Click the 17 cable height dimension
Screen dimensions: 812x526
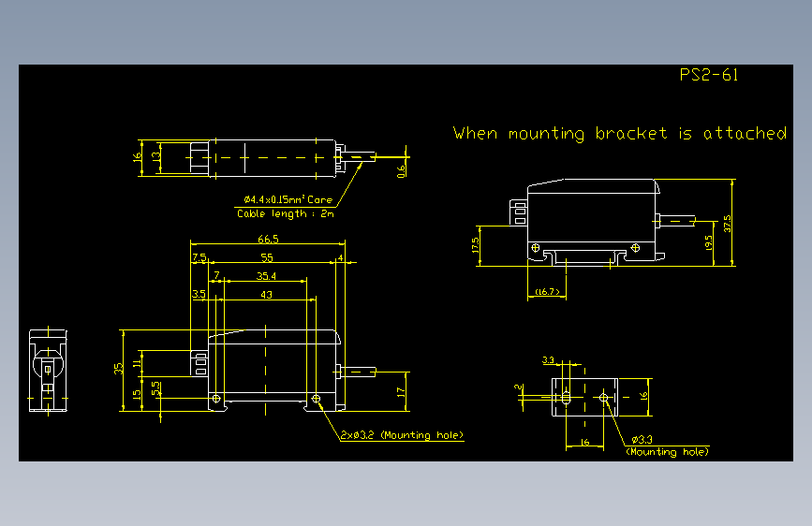pyautogui.click(x=401, y=392)
